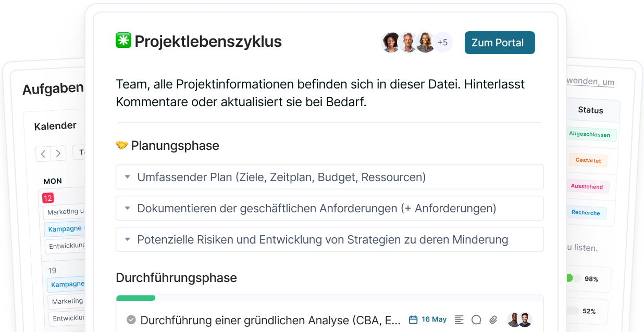
Task: Click the paperclip attachment icon
Action: click(493, 320)
